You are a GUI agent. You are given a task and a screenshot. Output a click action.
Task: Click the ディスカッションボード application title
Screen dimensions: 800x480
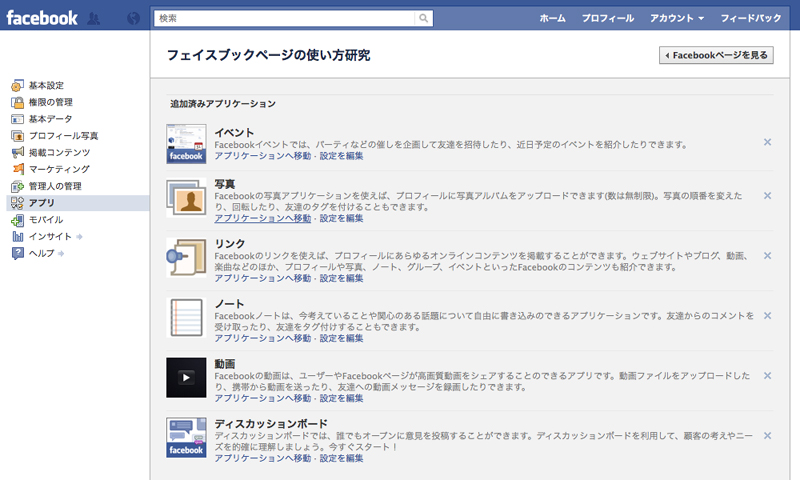[271, 424]
